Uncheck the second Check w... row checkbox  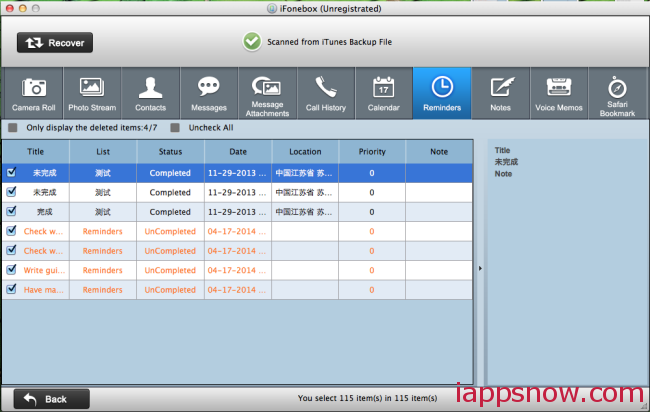click(x=12, y=250)
